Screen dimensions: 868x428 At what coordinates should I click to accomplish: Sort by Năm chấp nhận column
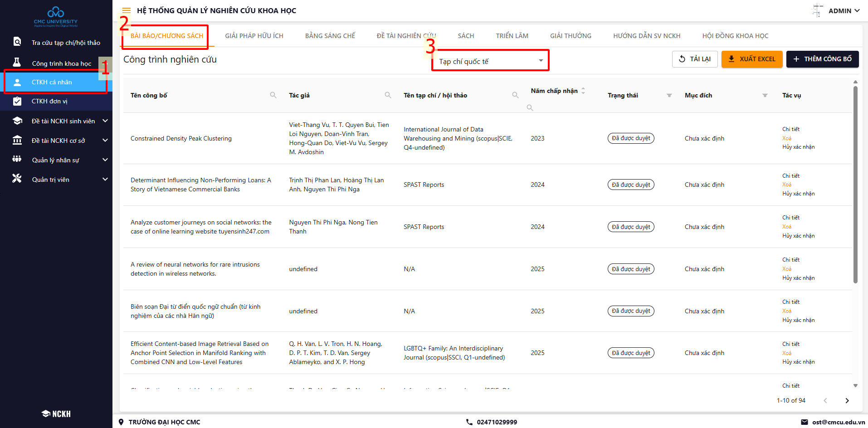[583, 91]
